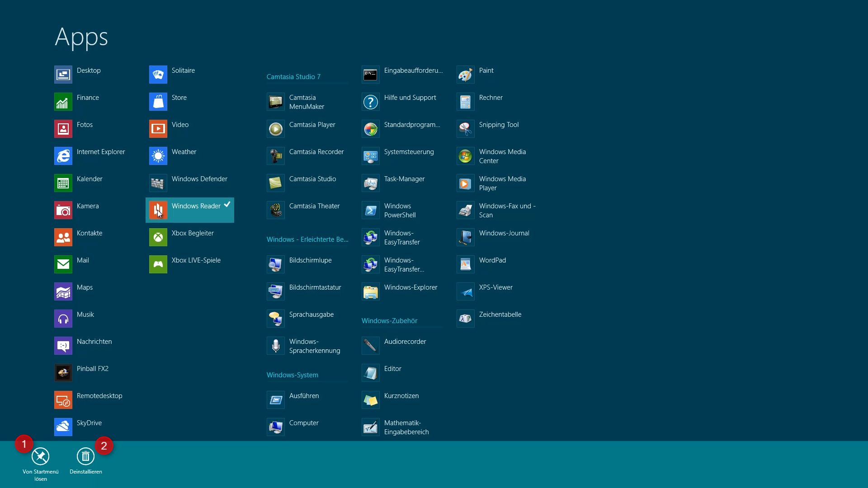Open the Store app icon
Image resolution: width=868 pixels, height=488 pixels.
click(x=158, y=102)
